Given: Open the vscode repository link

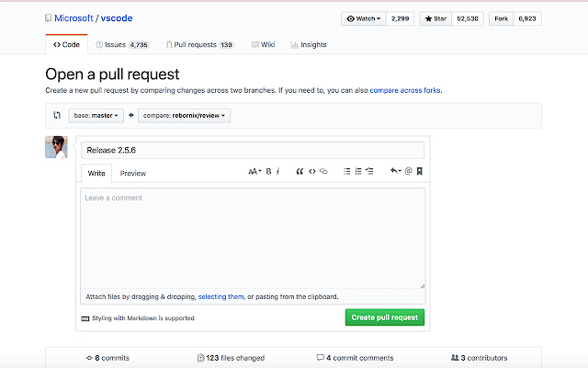Looking at the screenshot, I should pos(117,18).
